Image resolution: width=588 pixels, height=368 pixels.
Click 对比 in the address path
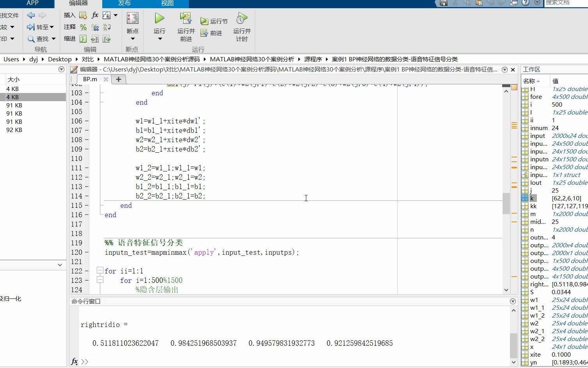88,59
